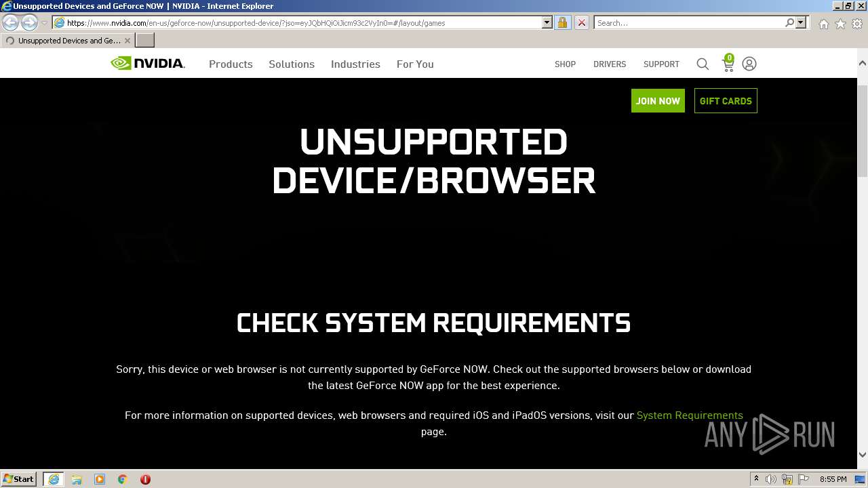Expand the search provider dropdown arrow

(801, 22)
